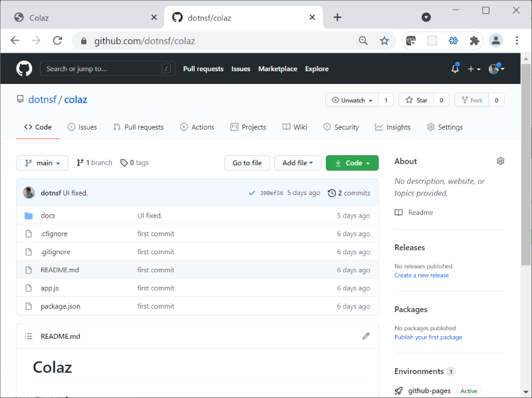Open the user avatar menu in header

(x=496, y=69)
